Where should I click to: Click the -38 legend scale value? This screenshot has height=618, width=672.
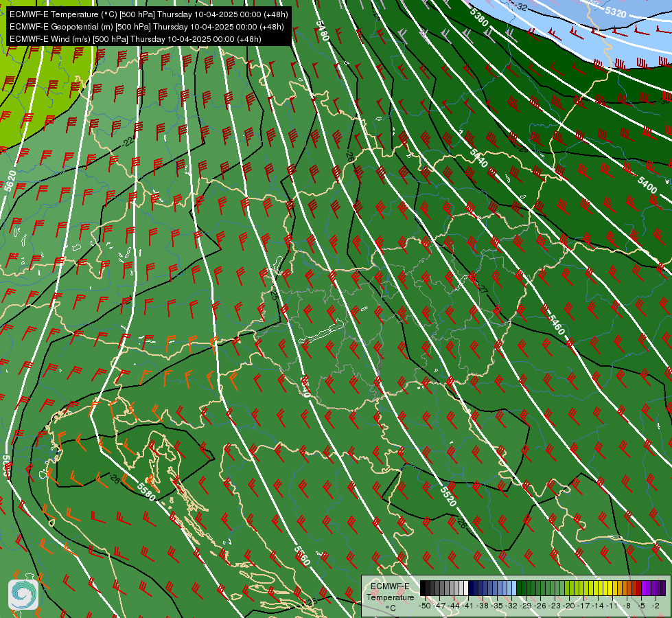(x=483, y=606)
